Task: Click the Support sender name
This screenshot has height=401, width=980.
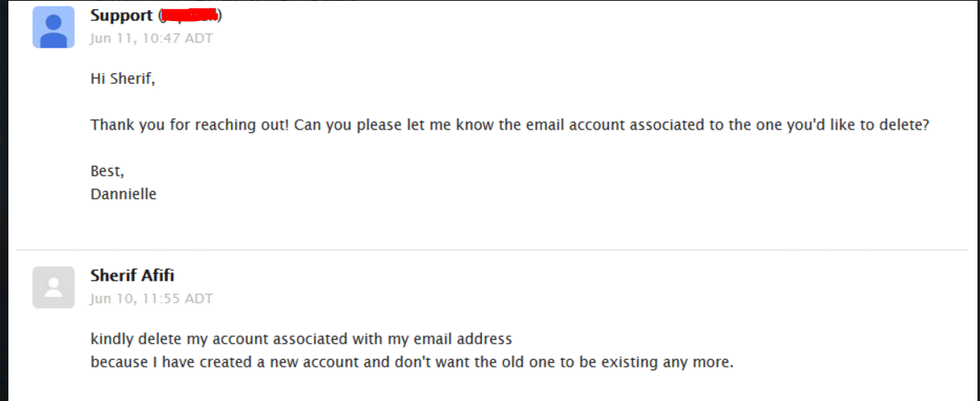Action: click(122, 16)
